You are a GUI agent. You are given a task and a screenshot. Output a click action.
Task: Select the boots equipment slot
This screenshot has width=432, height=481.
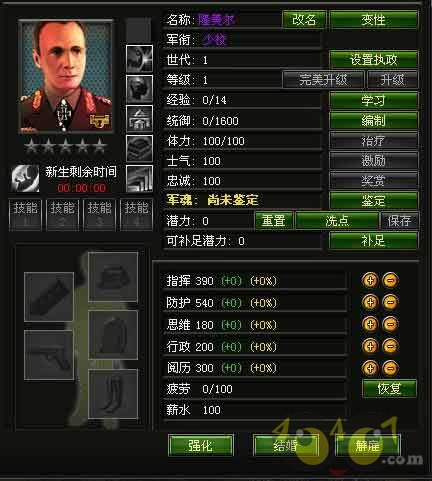[113, 394]
